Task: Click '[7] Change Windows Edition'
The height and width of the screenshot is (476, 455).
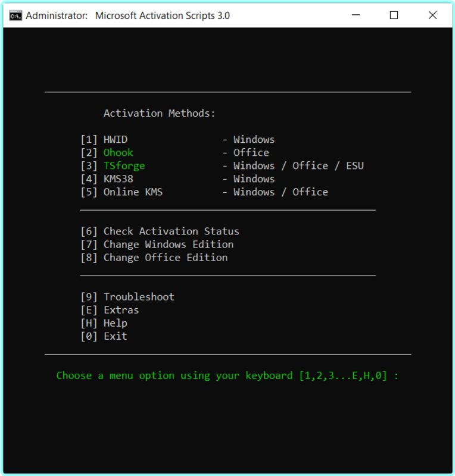Action: coord(157,245)
